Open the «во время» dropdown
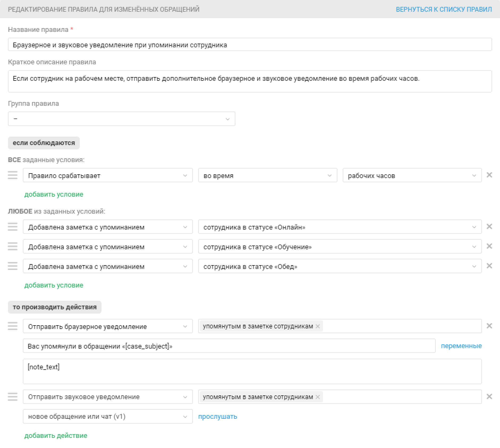Screen dimensions: 500x448 coord(268,175)
